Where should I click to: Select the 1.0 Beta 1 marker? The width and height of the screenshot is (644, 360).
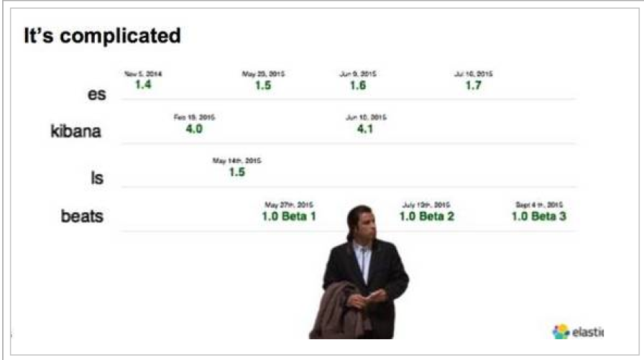(x=289, y=216)
